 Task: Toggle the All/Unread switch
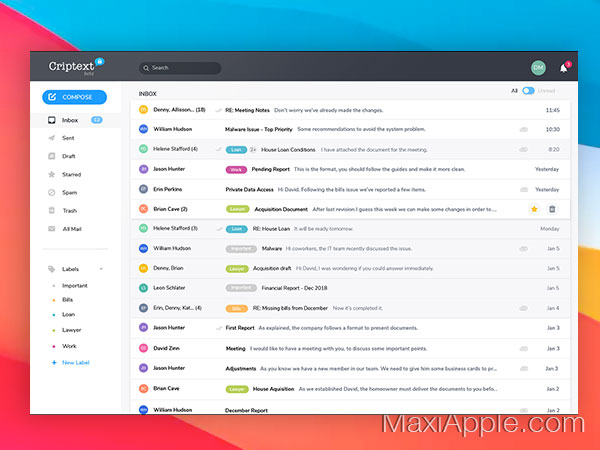point(528,91)
